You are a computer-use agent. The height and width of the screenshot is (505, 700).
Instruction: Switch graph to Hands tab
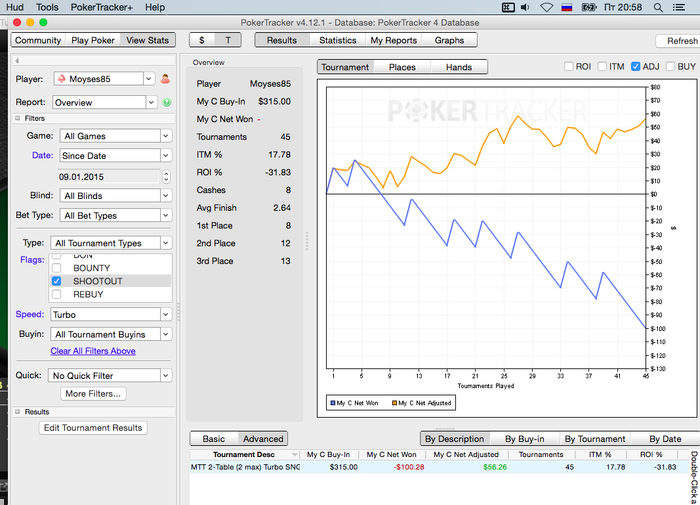click(458, 67)
